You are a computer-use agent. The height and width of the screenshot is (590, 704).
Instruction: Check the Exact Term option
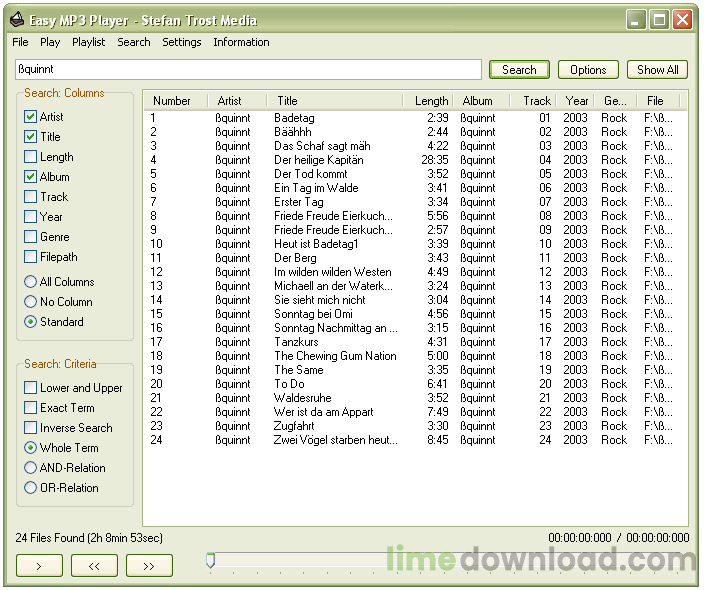click(x=31, y=408)
